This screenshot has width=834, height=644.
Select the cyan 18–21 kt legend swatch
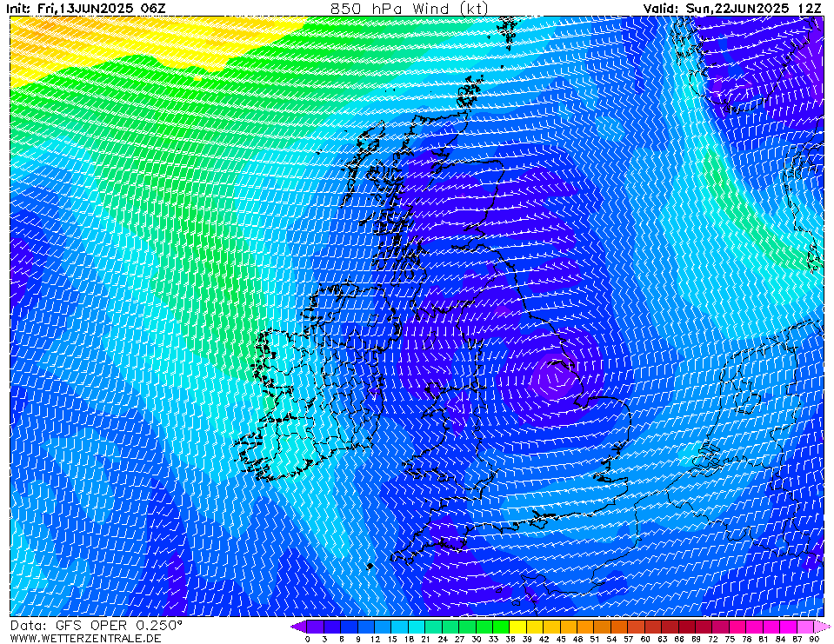(417, 627)
